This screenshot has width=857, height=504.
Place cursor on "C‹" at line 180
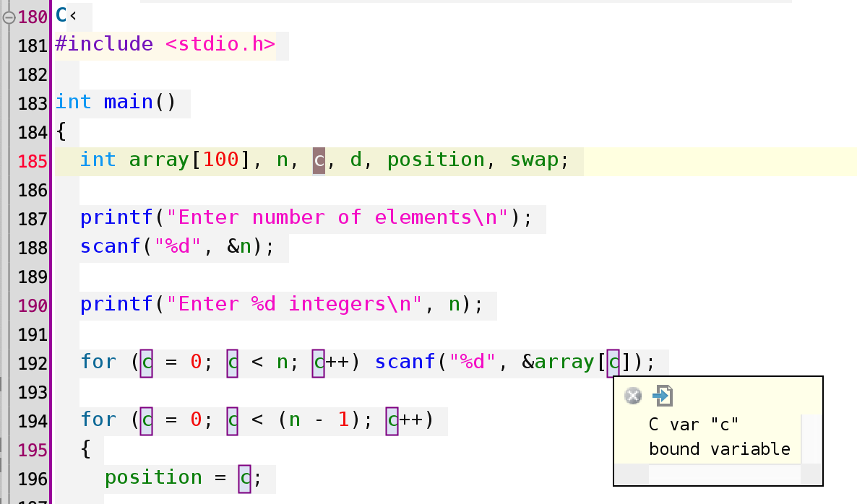point(66,15)
